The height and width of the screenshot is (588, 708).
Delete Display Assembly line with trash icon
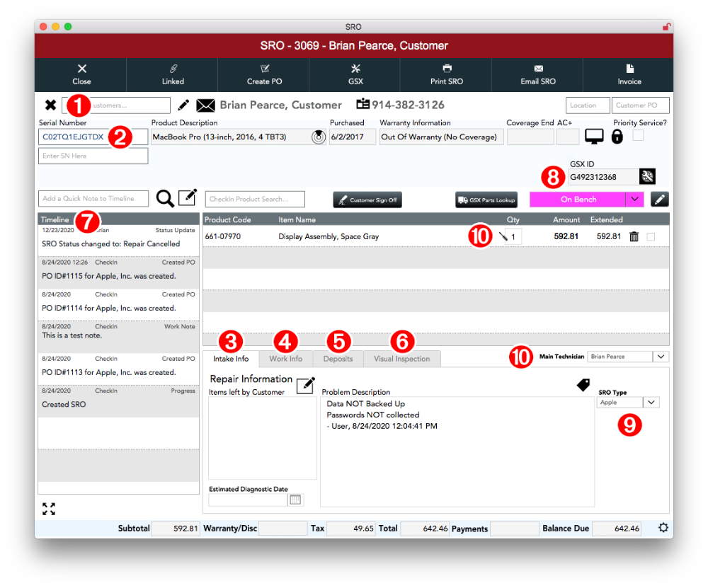(x=634, y=236)
